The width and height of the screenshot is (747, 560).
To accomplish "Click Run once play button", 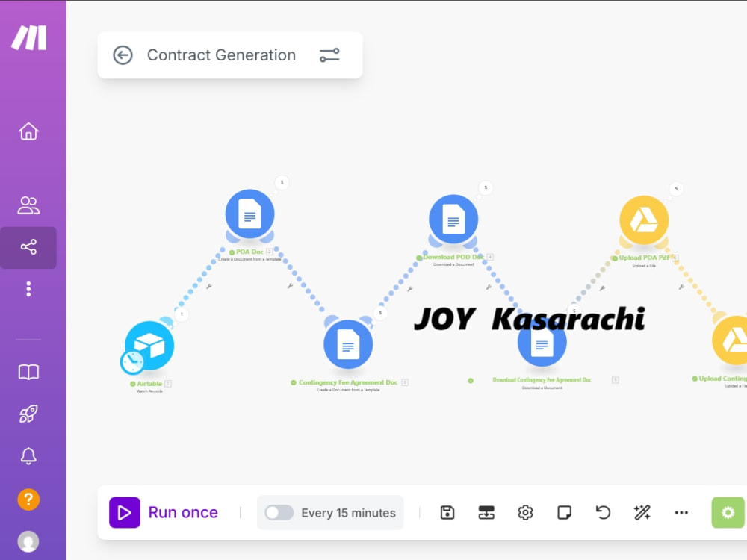I will click(x=125, y=513).
